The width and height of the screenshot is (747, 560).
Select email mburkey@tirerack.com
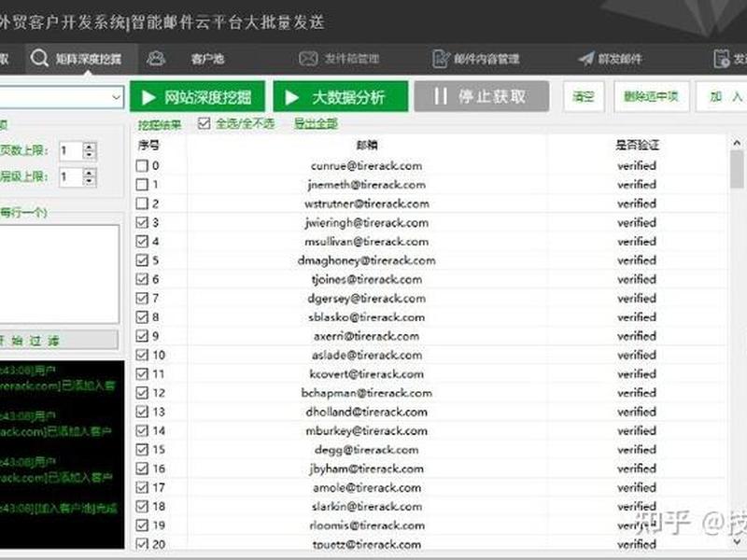(366, 431)
